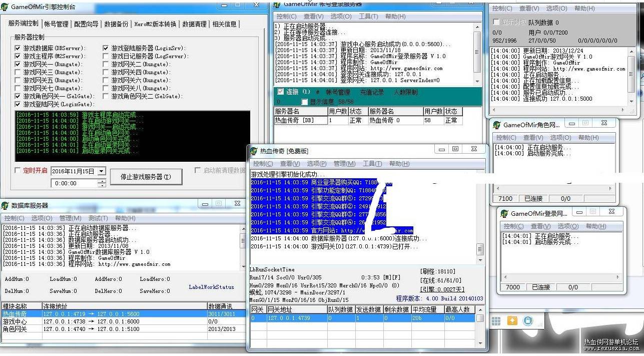Click the GameOfMir引擎控制台 title bar icon
Image resolution: width=644 pixels, height=356 pixels.
click(x=5, y=6)
